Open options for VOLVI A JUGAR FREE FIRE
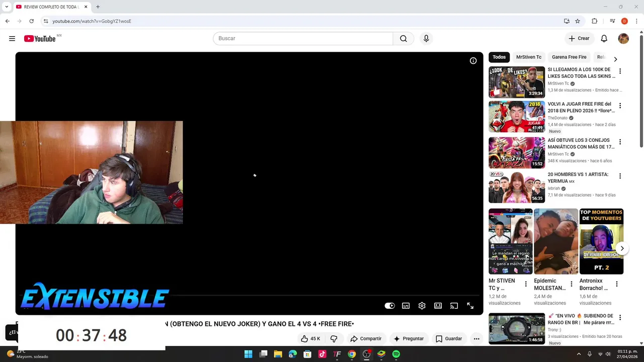Image resolution: width=644 pixels, height=362 pixels. click(620, 106)
